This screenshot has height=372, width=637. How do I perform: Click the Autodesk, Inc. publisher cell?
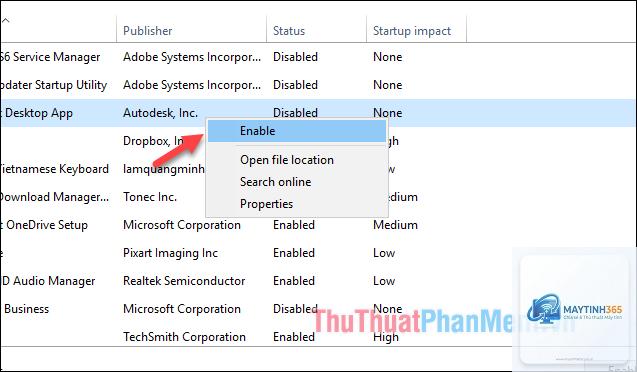(x=160, y=113)
